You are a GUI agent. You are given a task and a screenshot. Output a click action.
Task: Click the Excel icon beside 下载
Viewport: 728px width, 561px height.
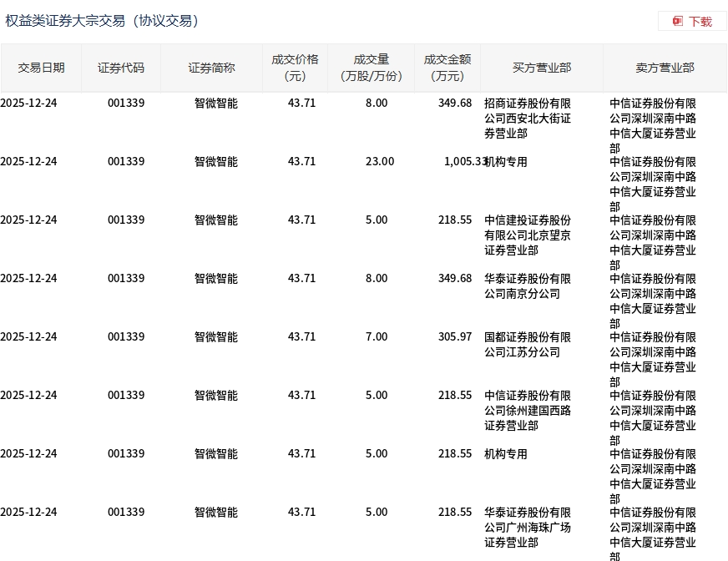[678, 22]
